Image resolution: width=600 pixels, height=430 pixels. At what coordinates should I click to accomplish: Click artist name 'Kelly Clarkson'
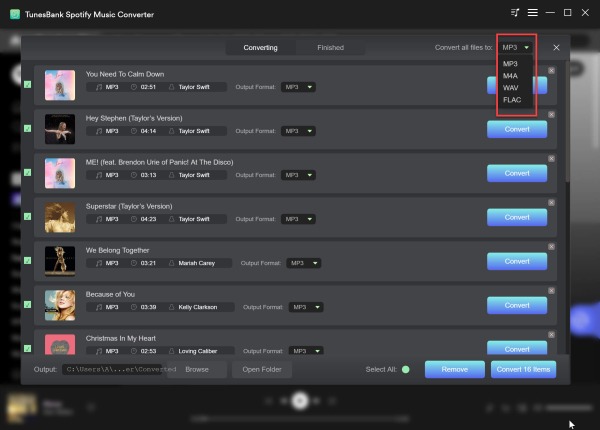pyautogui.click(x=198, y=307)
